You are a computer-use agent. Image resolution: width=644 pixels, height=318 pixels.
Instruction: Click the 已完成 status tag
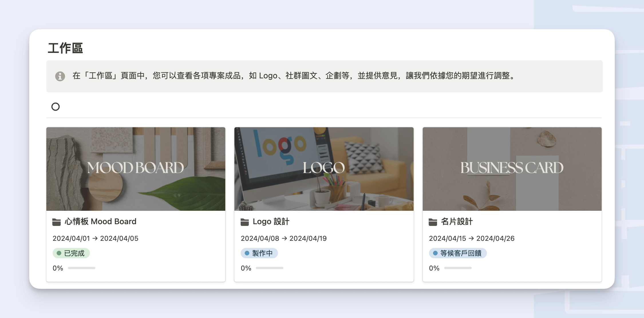click(x=71, y=253)
